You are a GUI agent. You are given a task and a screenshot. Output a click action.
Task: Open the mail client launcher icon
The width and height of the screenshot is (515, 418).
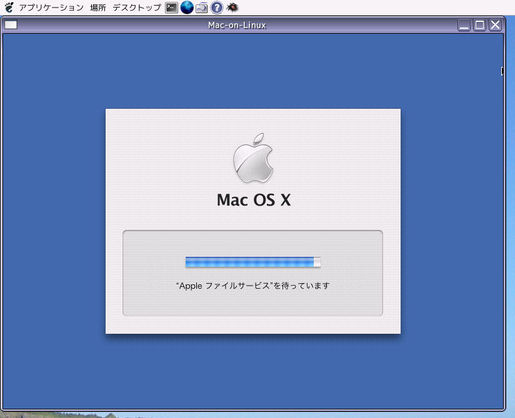coord(201,7)
